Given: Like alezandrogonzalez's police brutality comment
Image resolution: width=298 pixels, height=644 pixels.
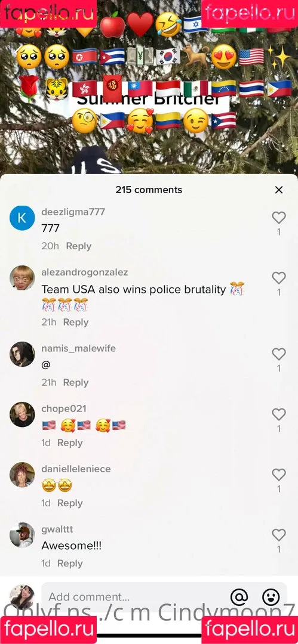Looking at the screenshot, I should click(279, 278).
